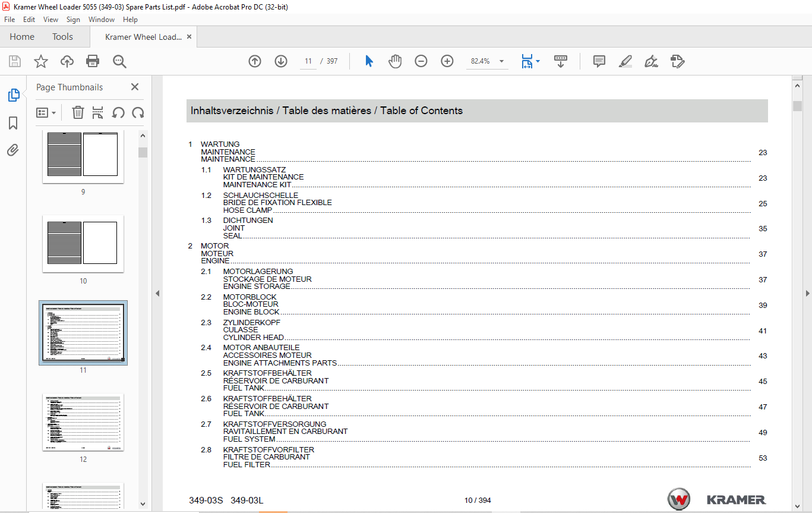812x513 pixels.
Task: Show the Page Thumbnails navigation pane
Action: 13,95
